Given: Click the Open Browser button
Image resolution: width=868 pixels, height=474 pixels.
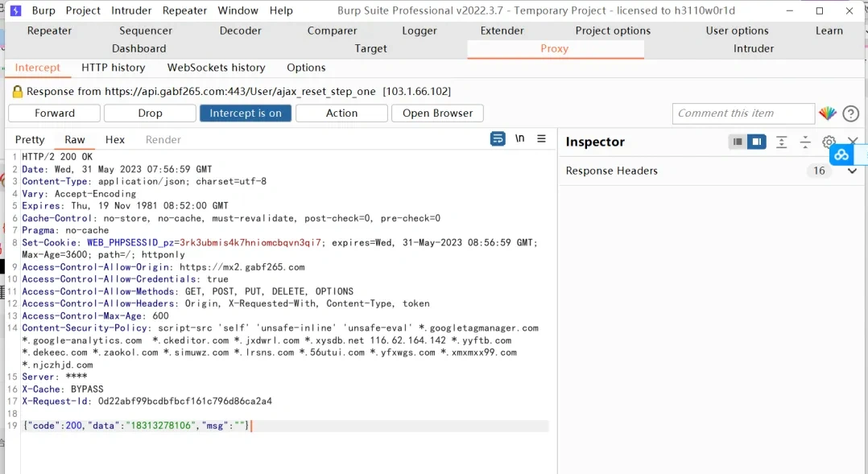Looking at the screenshot, I should [x=437, y=113].
